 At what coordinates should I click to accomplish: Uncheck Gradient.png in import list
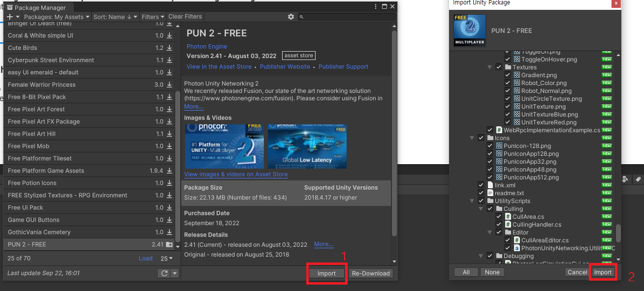(x=508, y=75)
